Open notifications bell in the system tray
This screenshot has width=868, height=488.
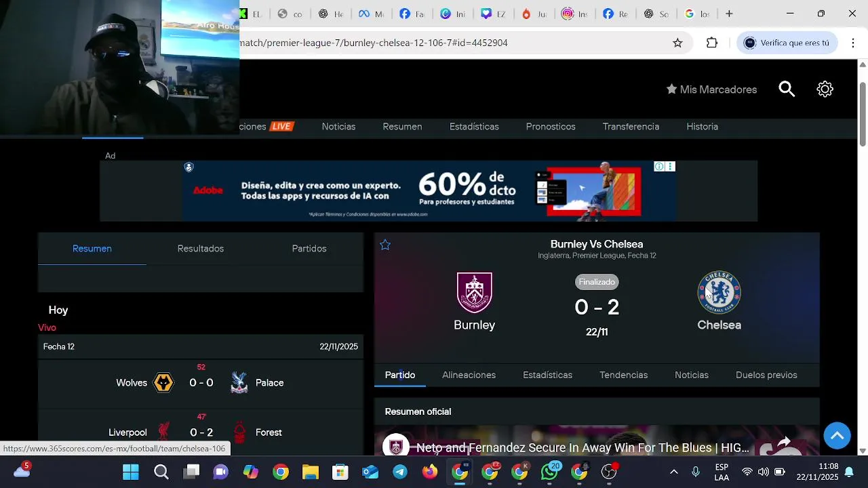pos(848,472)
